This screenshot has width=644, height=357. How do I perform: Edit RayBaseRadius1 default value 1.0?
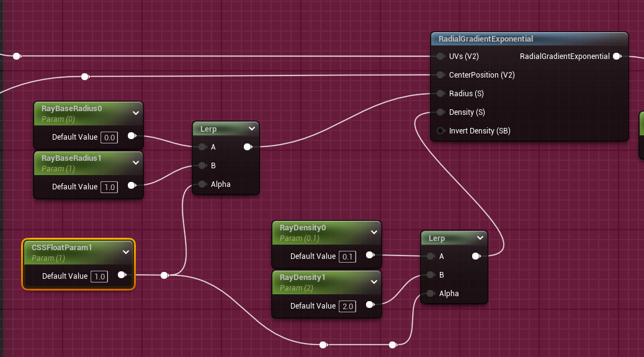[109, 187]
